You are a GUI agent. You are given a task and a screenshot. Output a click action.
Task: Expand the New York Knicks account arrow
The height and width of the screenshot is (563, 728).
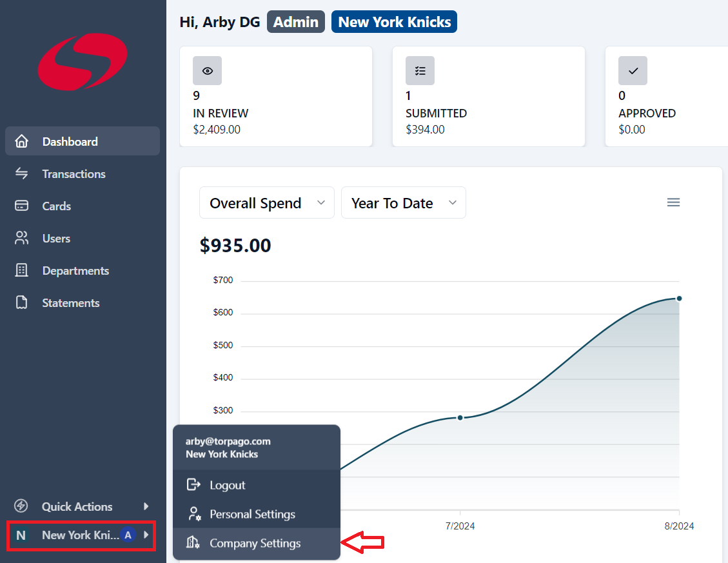[146, 535]
